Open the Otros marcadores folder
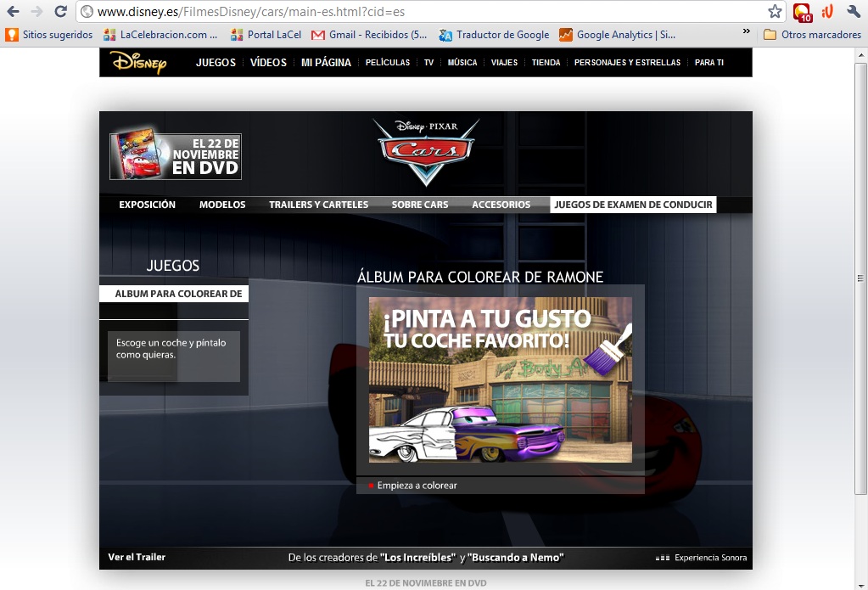Image resolution: width=868 pixels, height=590 pixels. click(812, 34)
